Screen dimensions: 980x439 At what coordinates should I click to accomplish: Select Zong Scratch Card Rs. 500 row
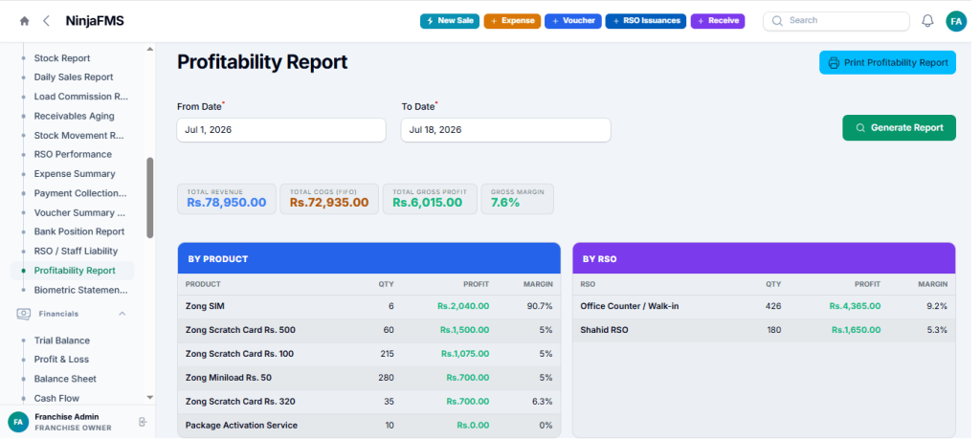[x=368, y=330]
